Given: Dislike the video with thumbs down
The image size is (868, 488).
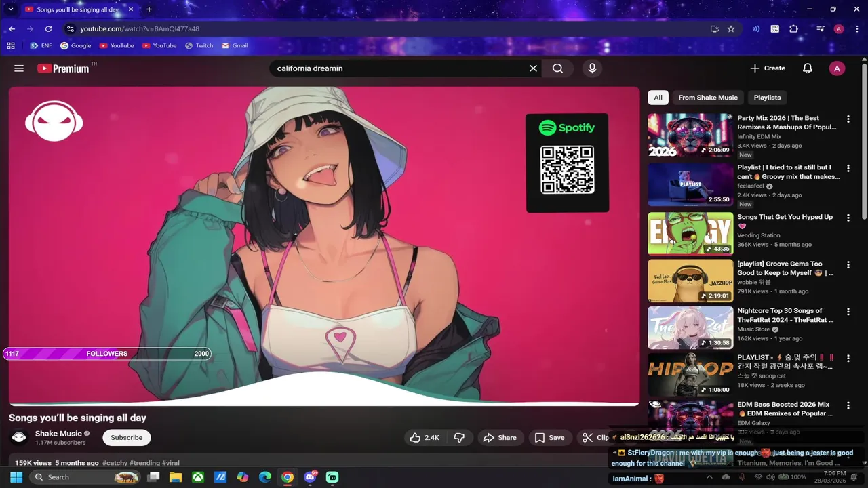Looking at the screenshot, I should [459, 438].
